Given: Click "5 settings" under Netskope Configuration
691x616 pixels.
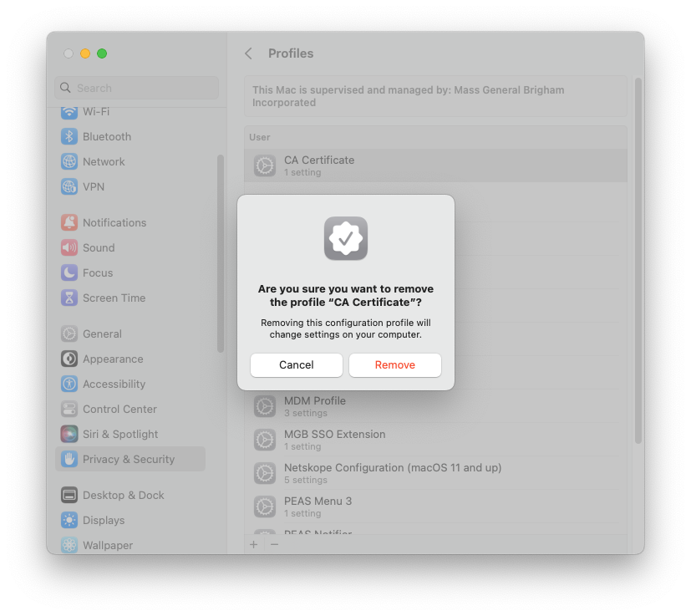Looking at the screenshot, I should click(x=306, y=480).
